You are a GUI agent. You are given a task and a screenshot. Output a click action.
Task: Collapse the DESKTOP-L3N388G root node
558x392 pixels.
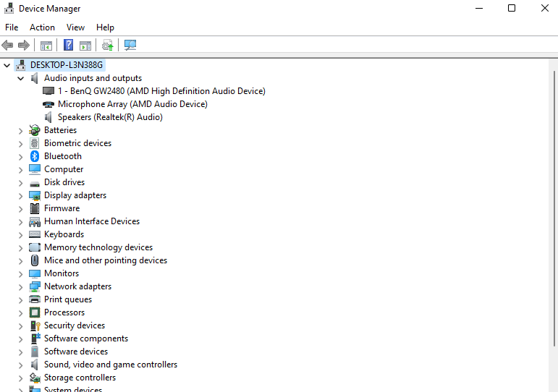(7, 65)
